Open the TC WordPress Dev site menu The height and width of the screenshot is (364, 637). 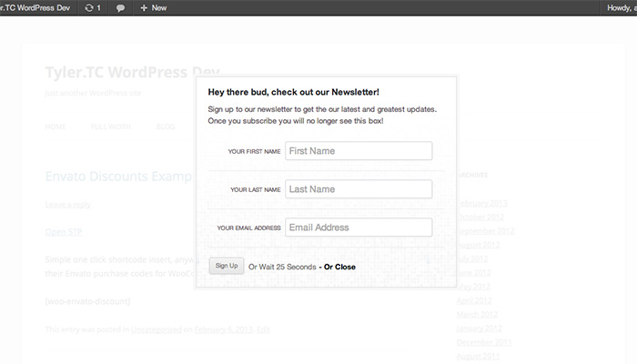tap(35, 7)
